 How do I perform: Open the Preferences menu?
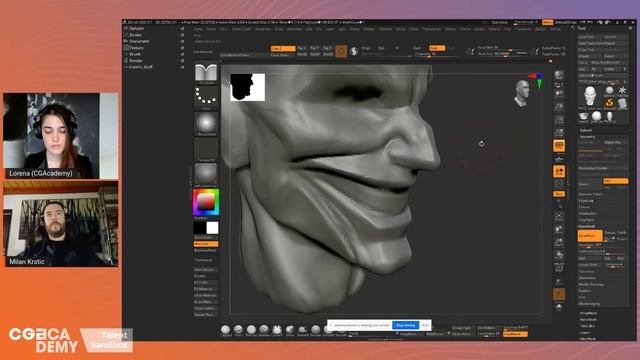click(431, 29)
